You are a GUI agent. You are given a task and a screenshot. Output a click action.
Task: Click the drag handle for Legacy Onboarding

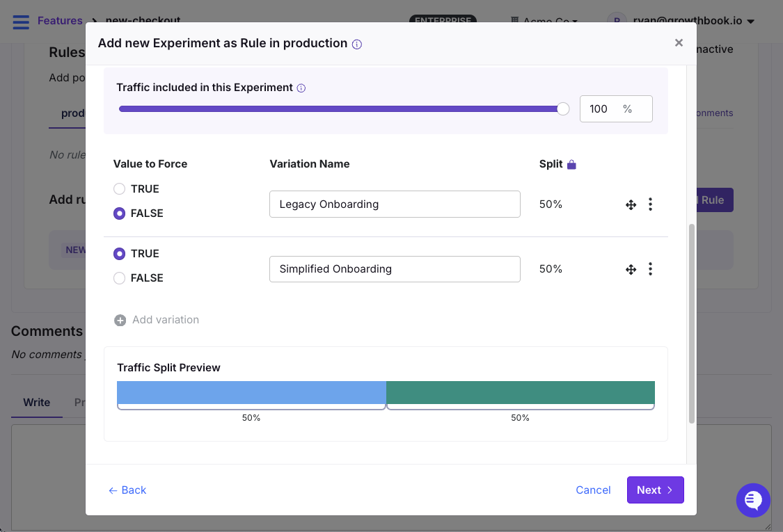click(x=631, y=204)
